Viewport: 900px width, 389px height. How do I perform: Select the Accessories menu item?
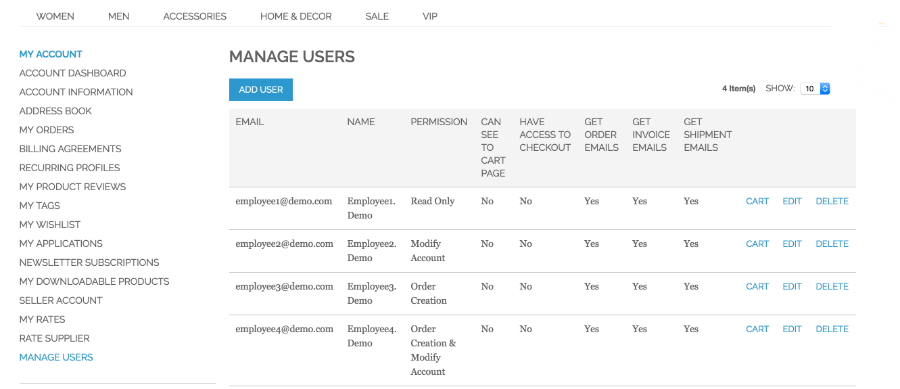195,17
